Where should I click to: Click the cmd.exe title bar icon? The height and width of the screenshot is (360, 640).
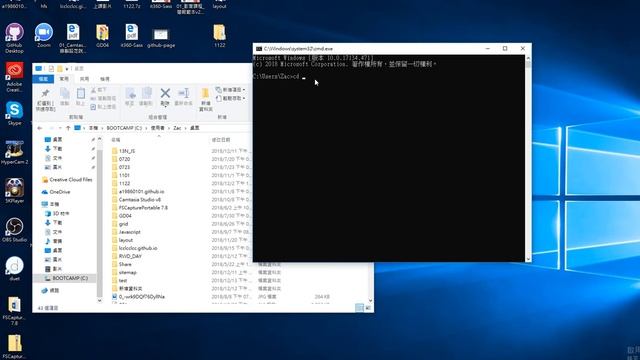pyautogui.click(x=258, y=49)
